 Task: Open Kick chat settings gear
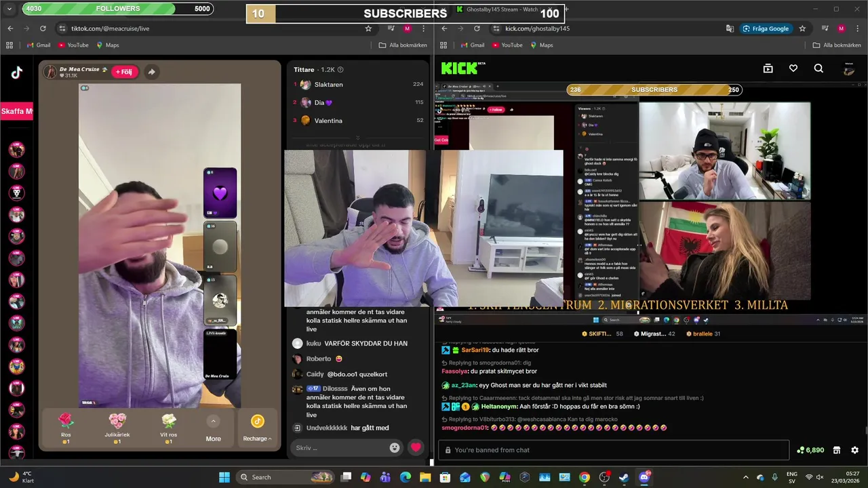854,450
